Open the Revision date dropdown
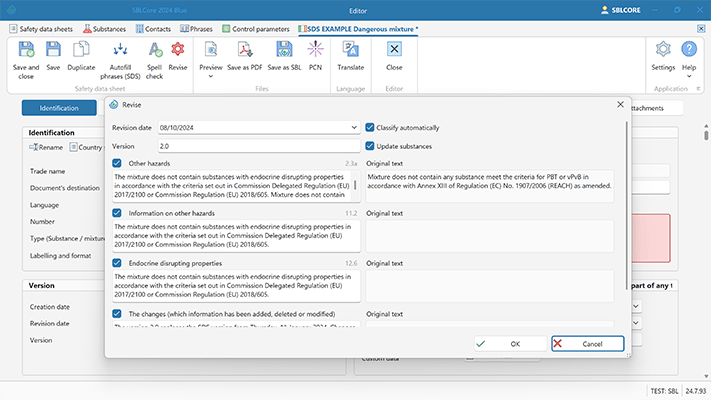 click(x=354, y=127)
